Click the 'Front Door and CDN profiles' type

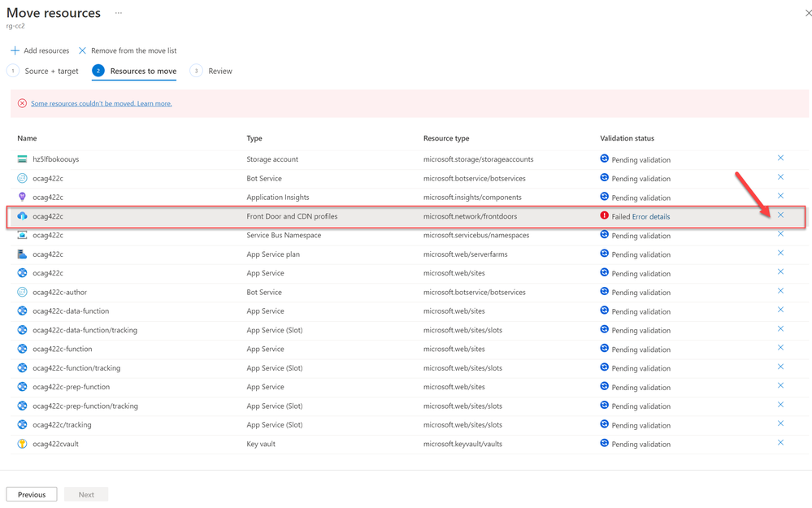point(292,216)
